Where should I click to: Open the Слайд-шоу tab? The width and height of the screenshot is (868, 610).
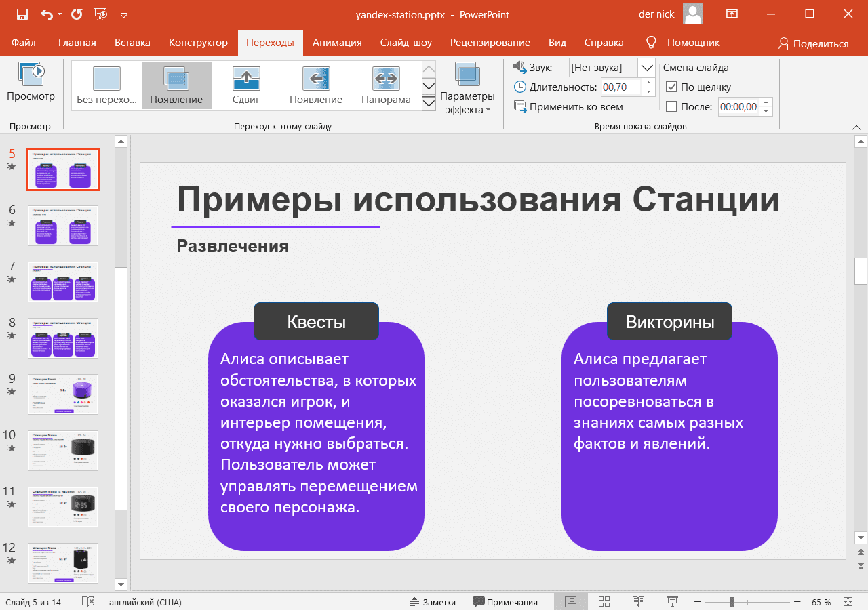click(406, 43)
